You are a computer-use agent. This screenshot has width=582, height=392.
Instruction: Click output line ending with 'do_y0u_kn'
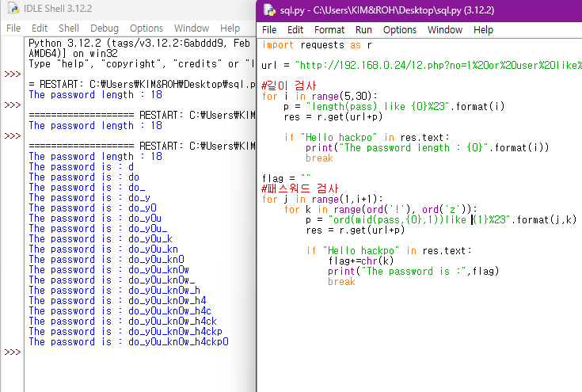pyautogui.click(x=104, y=249)
